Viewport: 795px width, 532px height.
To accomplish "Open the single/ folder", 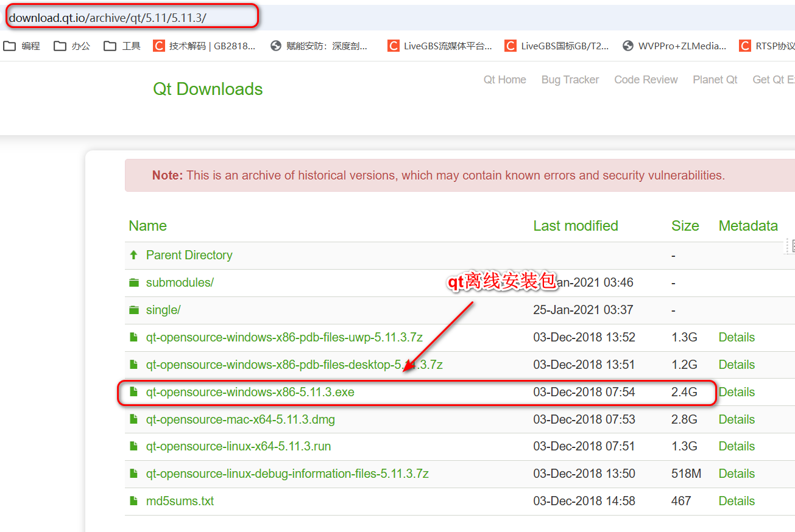I will (x=163, y=310).
